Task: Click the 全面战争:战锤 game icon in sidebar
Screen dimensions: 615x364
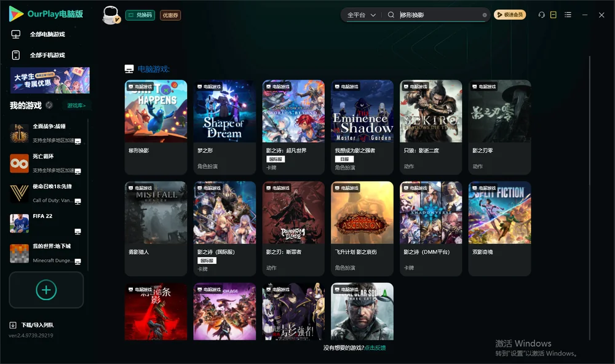Action: [19, 133]
